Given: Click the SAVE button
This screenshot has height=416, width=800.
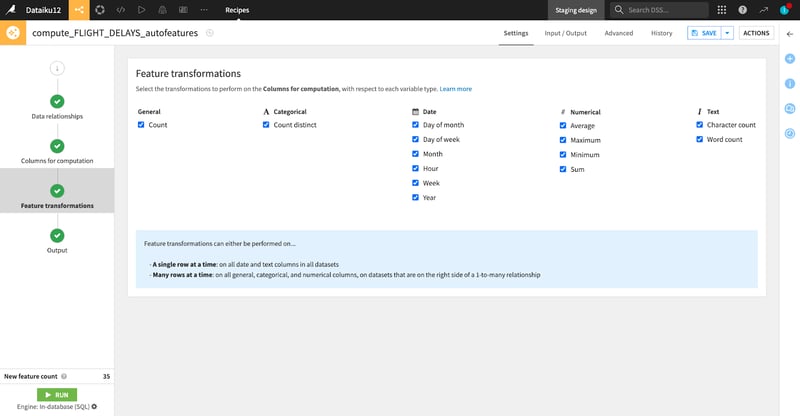Looking at the screenshot, I should [704, 33].
